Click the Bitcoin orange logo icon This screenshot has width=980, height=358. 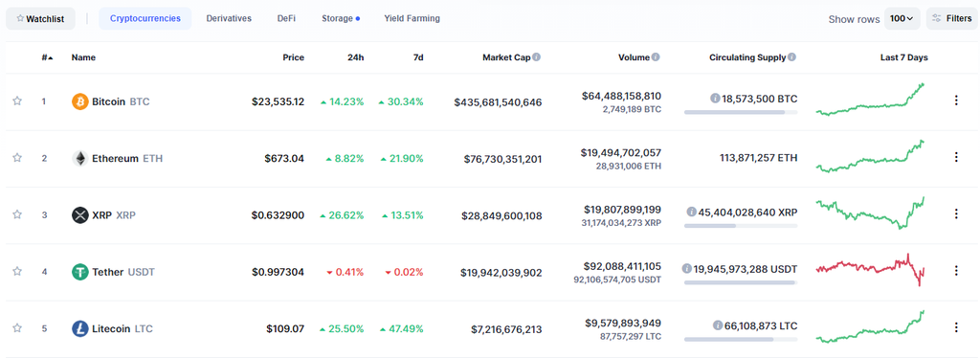pos(80,101)
